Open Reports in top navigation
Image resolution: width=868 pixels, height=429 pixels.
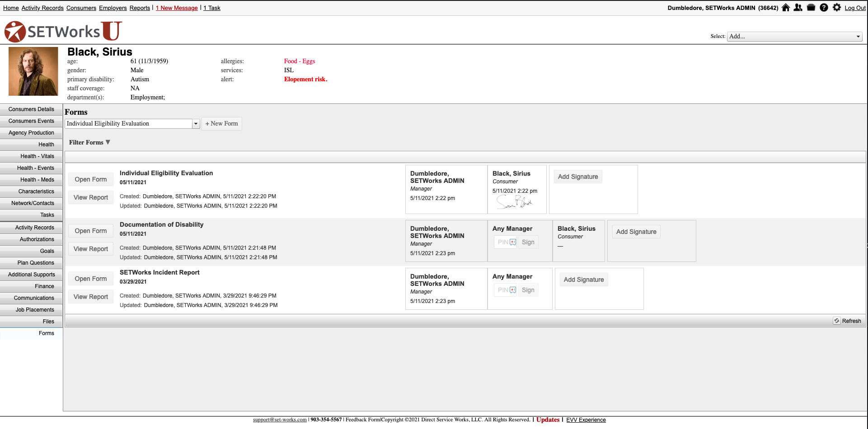click(x=140, y=8)
